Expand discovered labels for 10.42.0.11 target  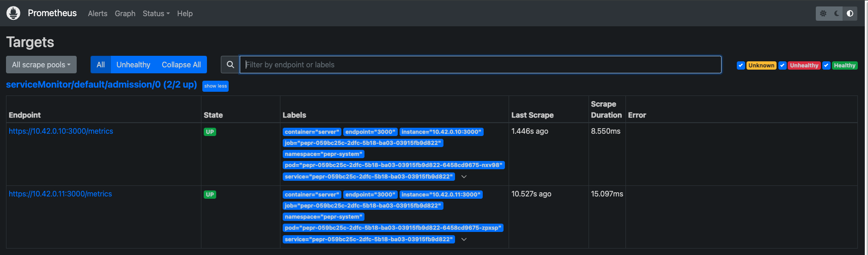point(464,239)
